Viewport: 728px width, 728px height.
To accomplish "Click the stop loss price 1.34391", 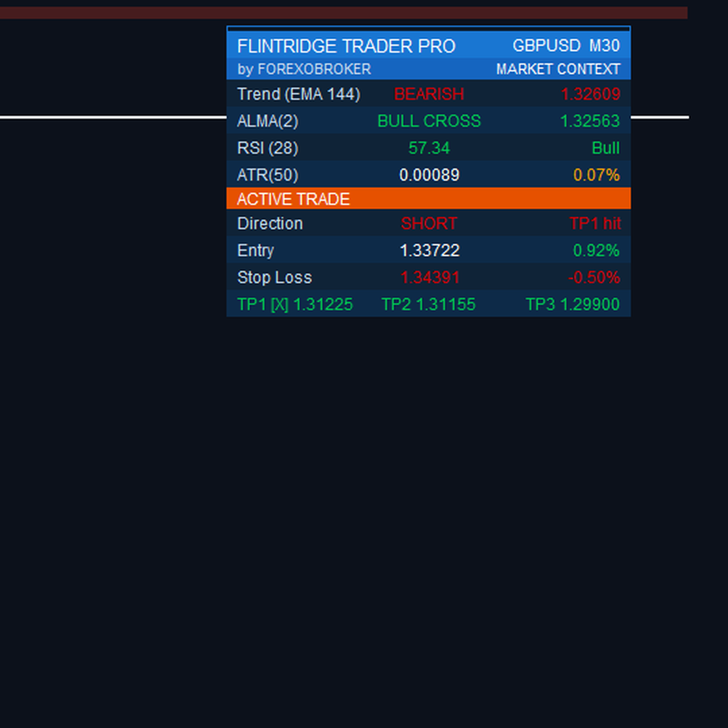I will (429, 278).
